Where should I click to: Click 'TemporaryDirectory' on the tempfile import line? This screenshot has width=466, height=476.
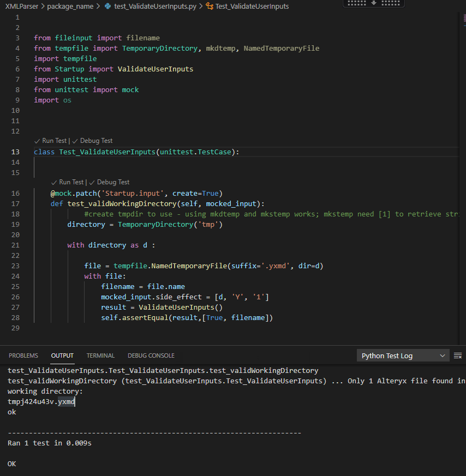160,49
